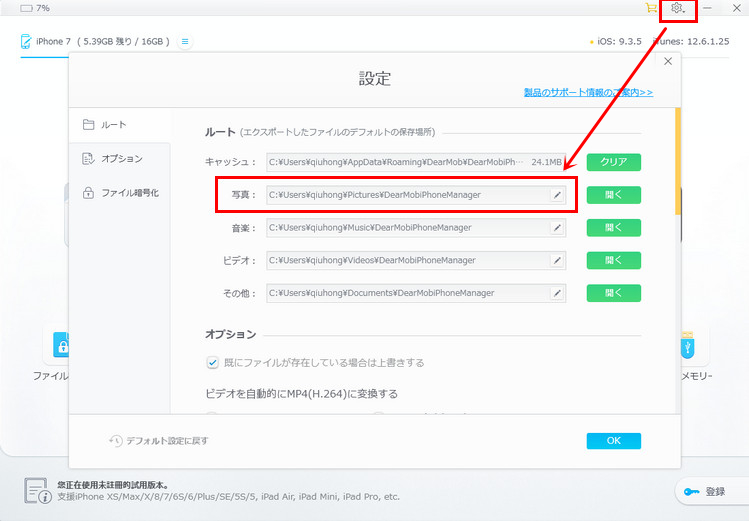The image size is (749, 521).
Task: Open the settings gear menu
Action: [x=677, y=8]
